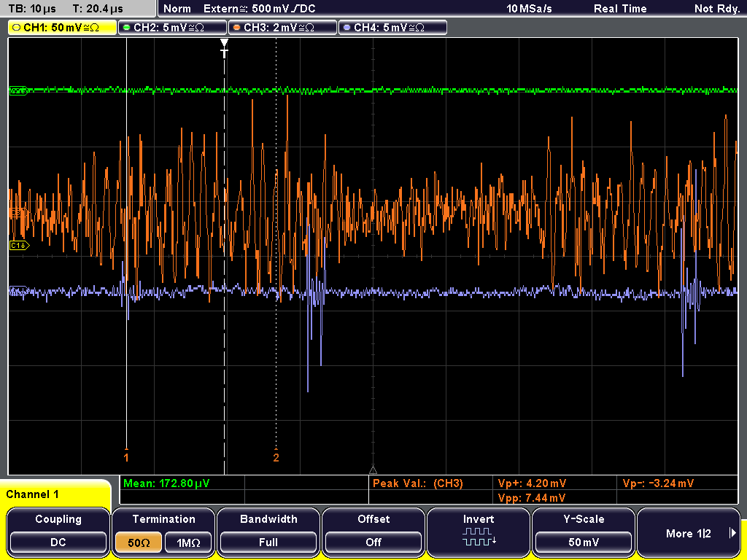Click the Real Time acquisition label
The image size is (747, 560).
click(x=620, y=9)
